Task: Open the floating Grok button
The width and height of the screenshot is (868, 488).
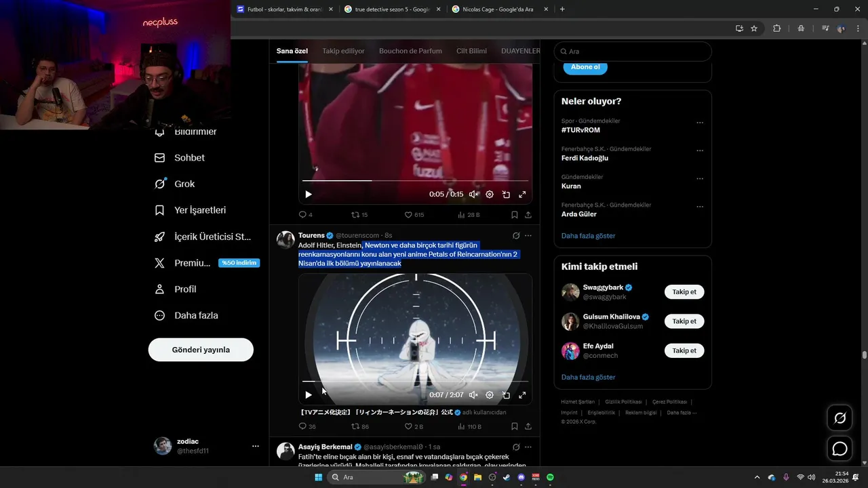Action: tap(840, 418)
